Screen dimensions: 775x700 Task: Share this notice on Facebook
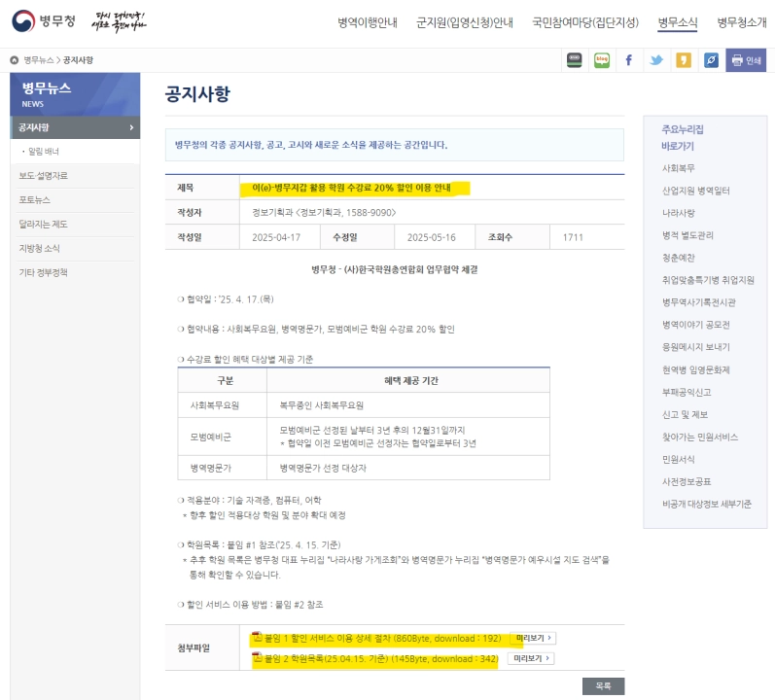[x=629, y=60]
